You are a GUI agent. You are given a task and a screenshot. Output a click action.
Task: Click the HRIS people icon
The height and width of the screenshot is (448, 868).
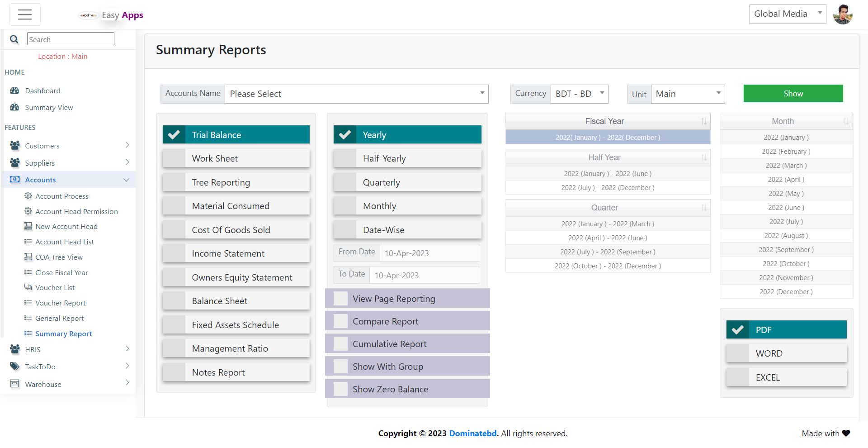point(15,349)
